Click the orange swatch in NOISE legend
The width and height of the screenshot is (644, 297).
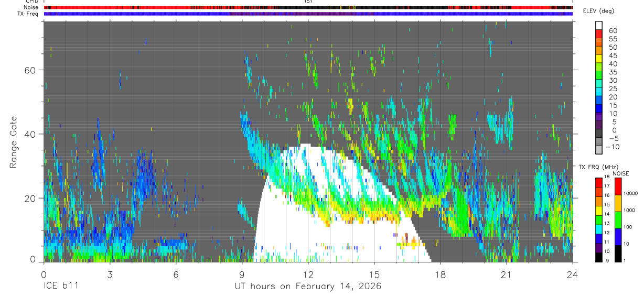(x=618, y=203)
